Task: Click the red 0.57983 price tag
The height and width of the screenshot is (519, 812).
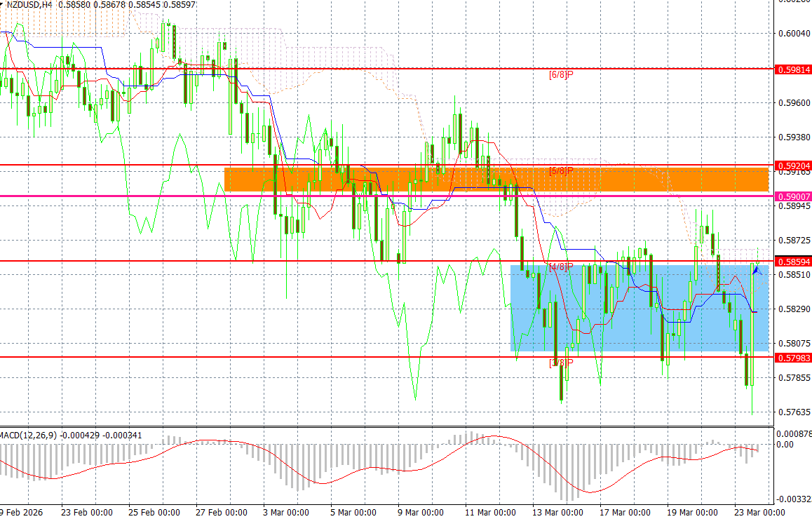Action: 793,358
